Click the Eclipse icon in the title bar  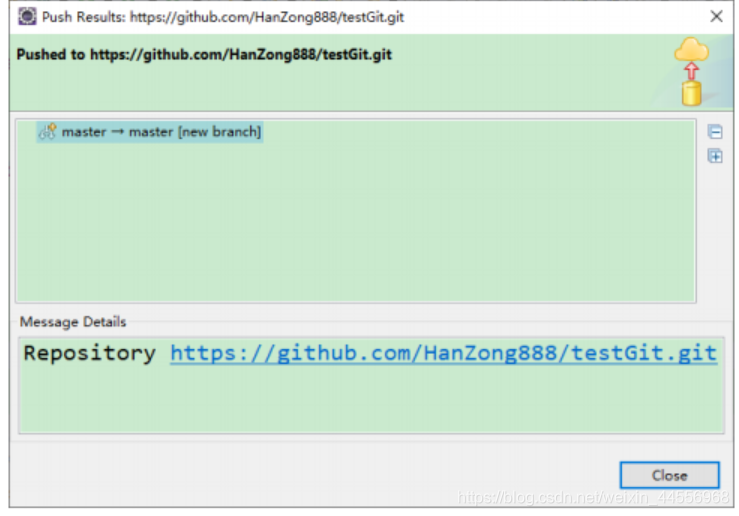(x=27, y=16)
